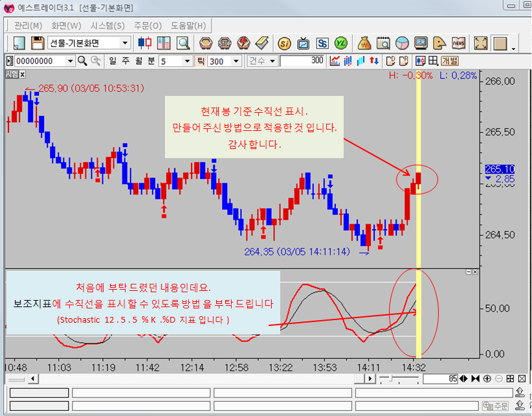Click the pie chart icon
Viewport: 532px width, 416px height.
[402, 43]
